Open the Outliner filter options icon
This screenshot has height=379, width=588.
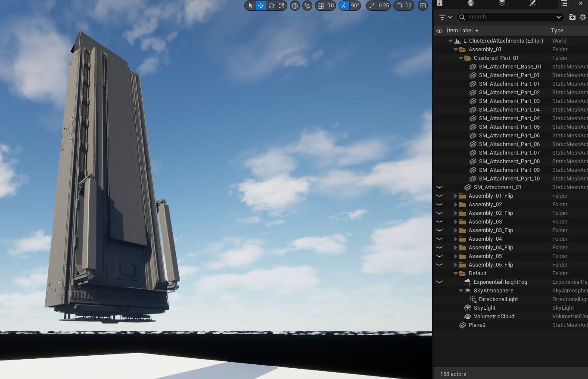(x=443, y=17)
